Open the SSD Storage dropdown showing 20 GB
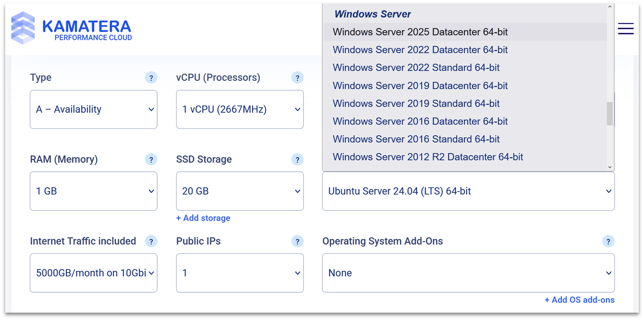This screenshot has height=320, width=644. [240, 191]
